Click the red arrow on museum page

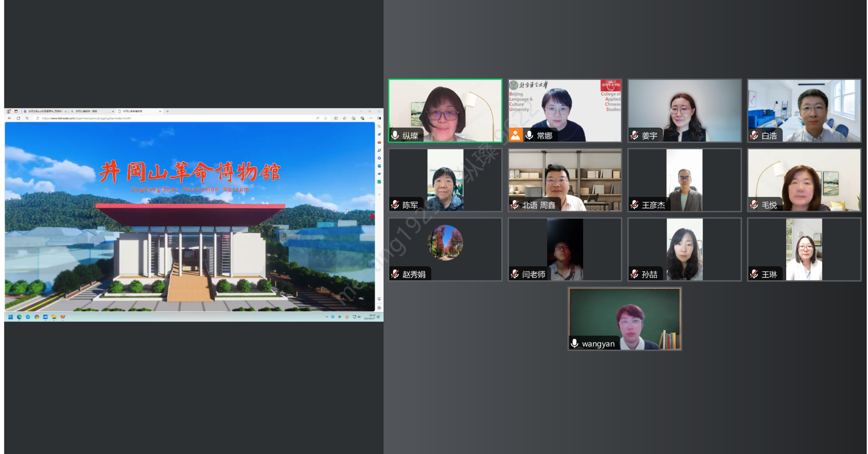click(x=372, y=217)
